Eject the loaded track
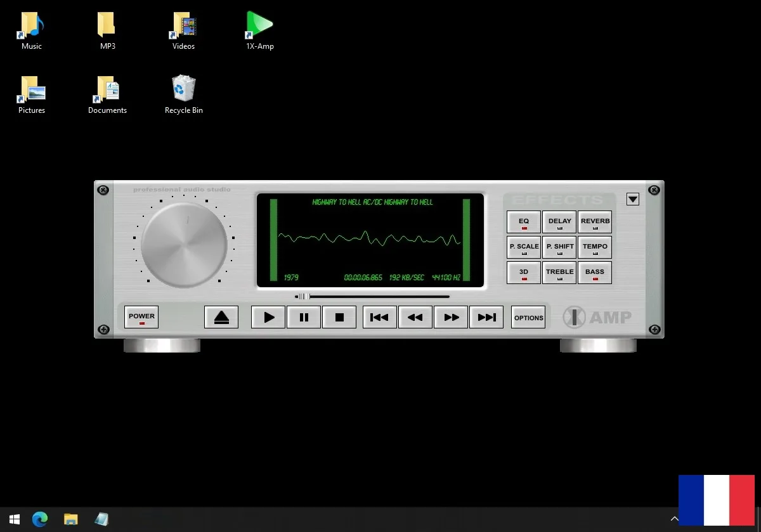The height and width of the screenshot is (532, 761). point(221,317)
